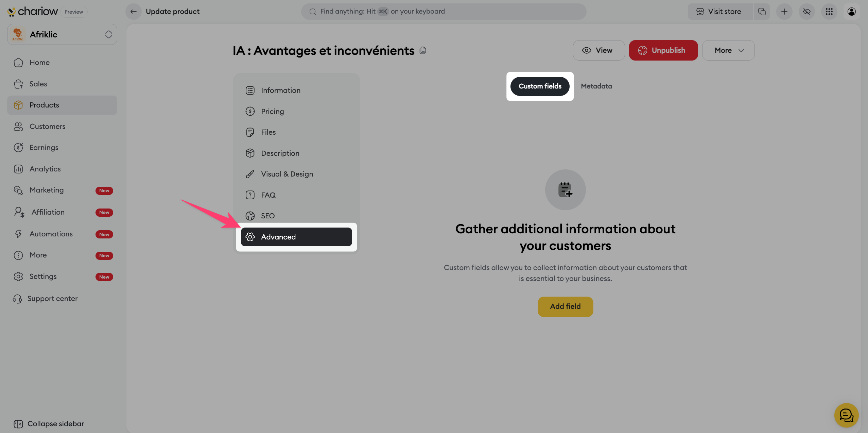Open the Visual & Design section
The image size is (868, 433).
point(287,174)
